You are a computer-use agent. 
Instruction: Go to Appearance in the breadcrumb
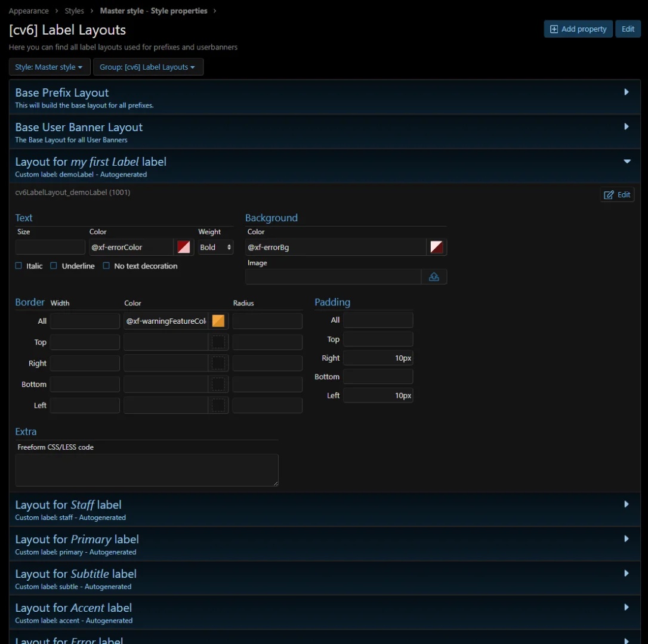tap(29, 11)
